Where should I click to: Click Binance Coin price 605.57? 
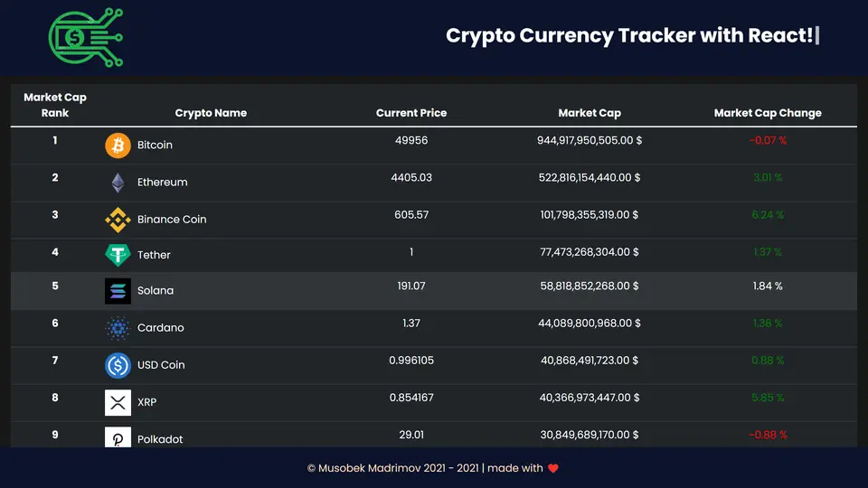click(411, 215)
